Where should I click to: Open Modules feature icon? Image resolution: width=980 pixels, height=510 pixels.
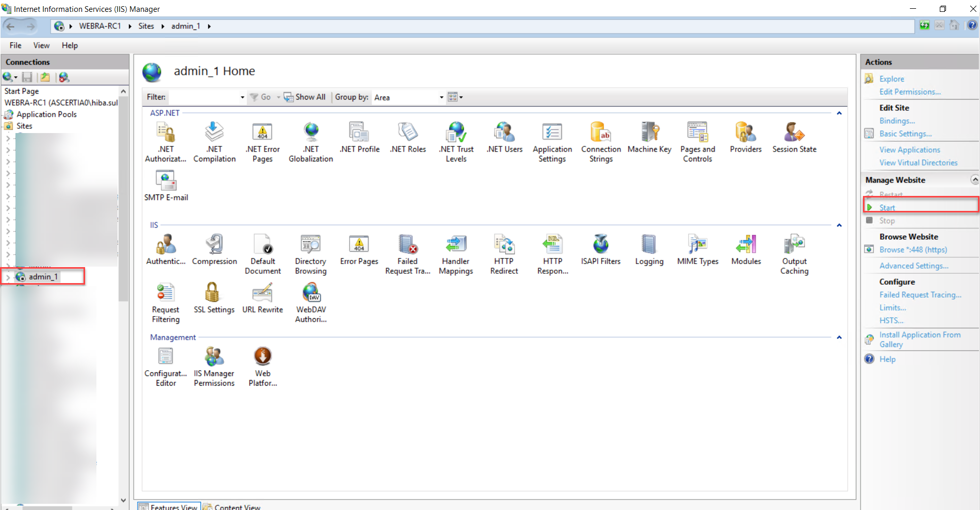click(746, 244)
